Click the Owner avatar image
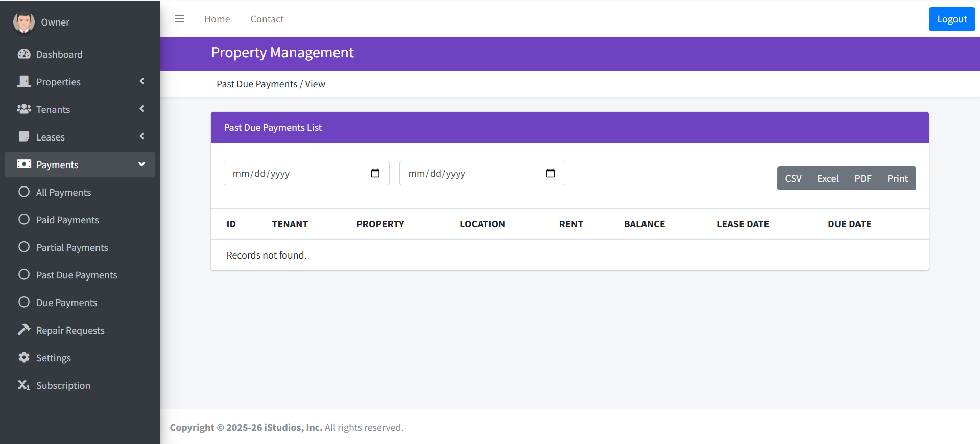The image size is (980, 444). (23, 22)
